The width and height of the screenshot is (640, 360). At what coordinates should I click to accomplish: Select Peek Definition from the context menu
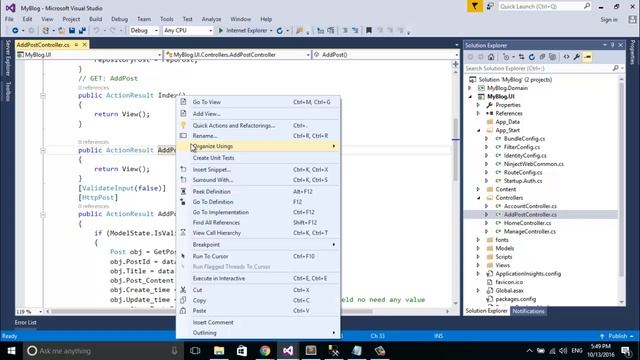pyautogui.click(x=258, y=191)
